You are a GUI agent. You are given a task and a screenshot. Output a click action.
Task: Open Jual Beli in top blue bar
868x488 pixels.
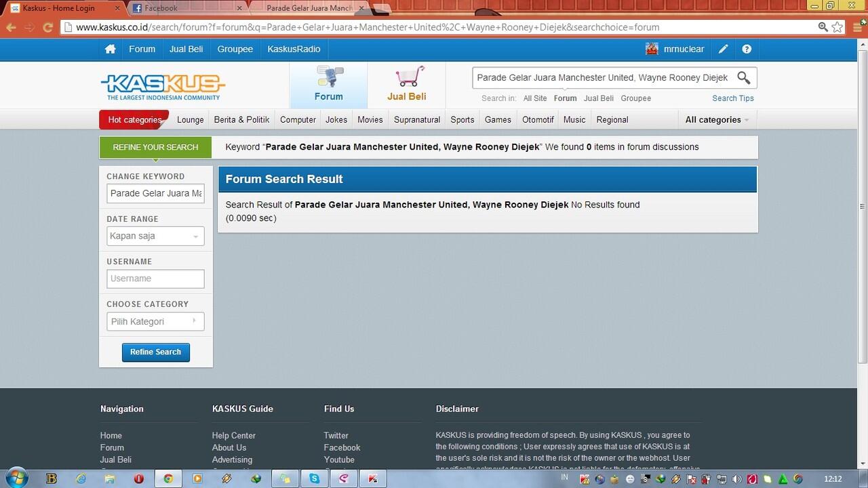[186, 49]
